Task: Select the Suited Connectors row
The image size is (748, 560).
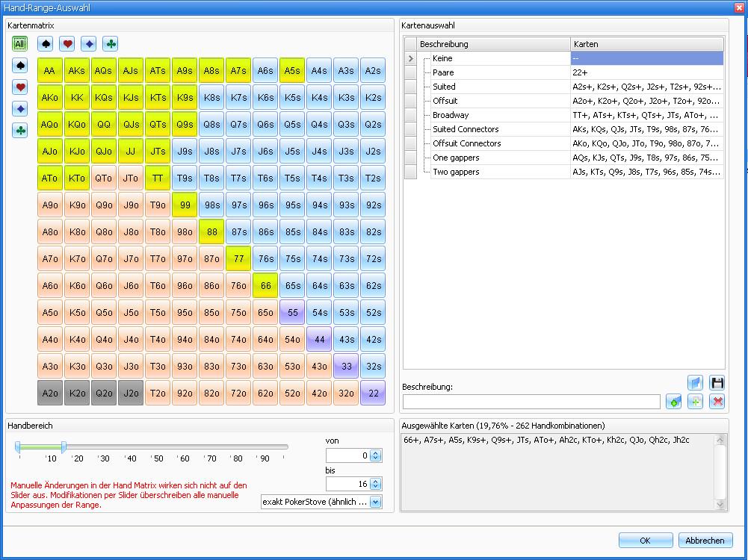Action: [x=564, y=129]
